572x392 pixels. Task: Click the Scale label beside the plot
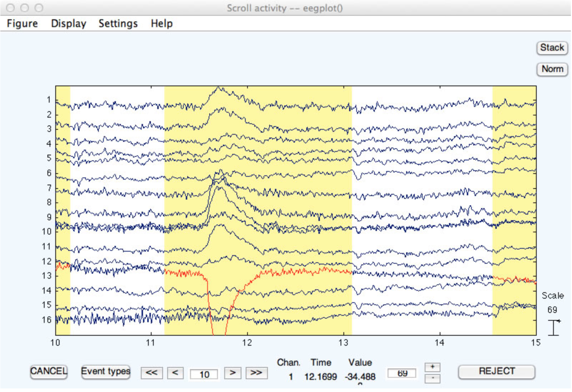(553, 295)
